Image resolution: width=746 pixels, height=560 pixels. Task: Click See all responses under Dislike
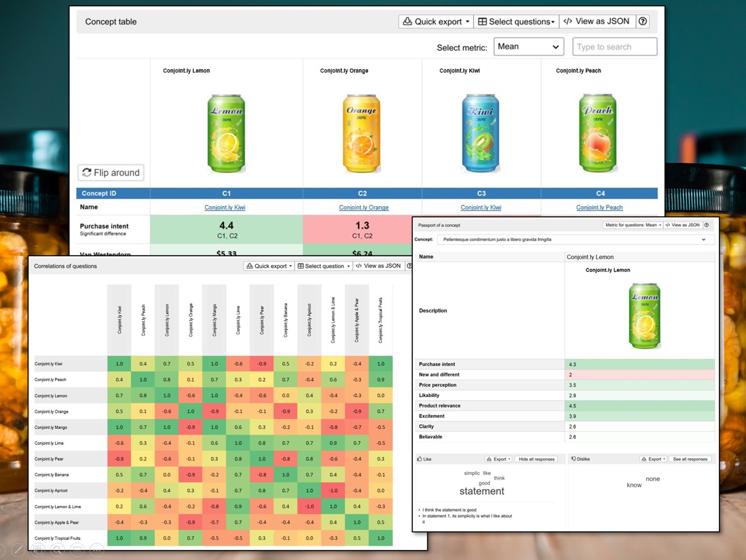coord(690,459)
